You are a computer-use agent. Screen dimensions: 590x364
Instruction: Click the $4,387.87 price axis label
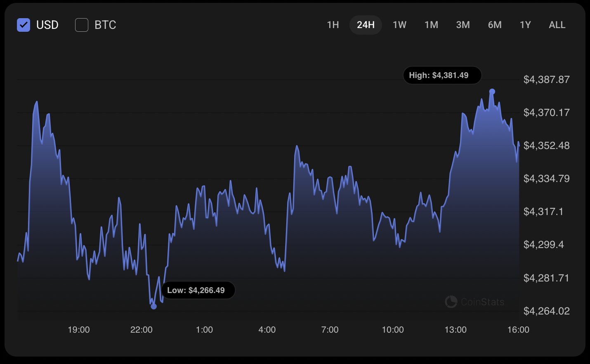pyautogui.click(x=546, y=80)
